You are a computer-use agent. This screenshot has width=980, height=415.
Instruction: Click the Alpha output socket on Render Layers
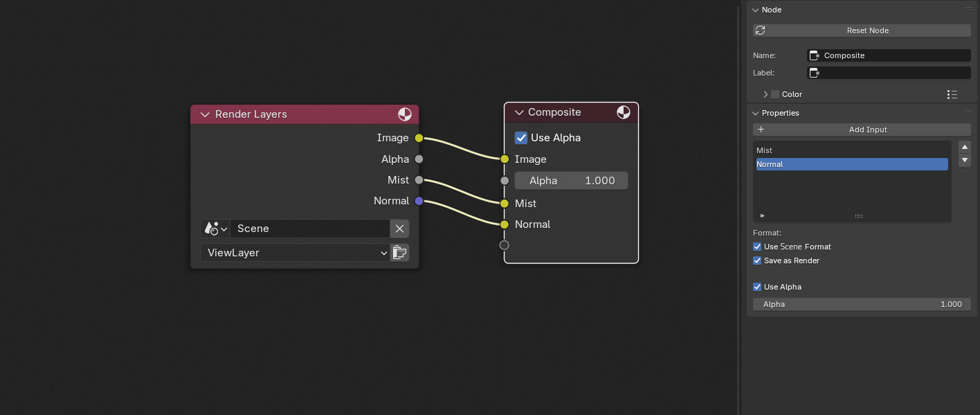(419, 159)
